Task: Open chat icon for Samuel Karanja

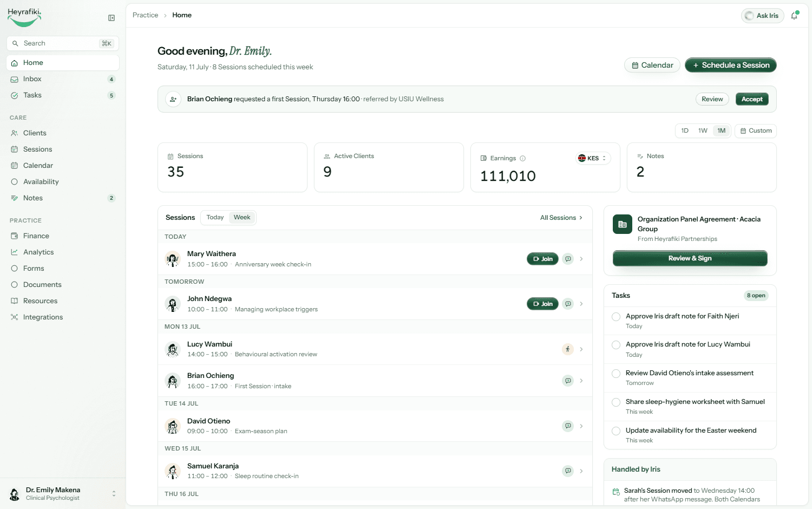Action: (x=568, y=471)
